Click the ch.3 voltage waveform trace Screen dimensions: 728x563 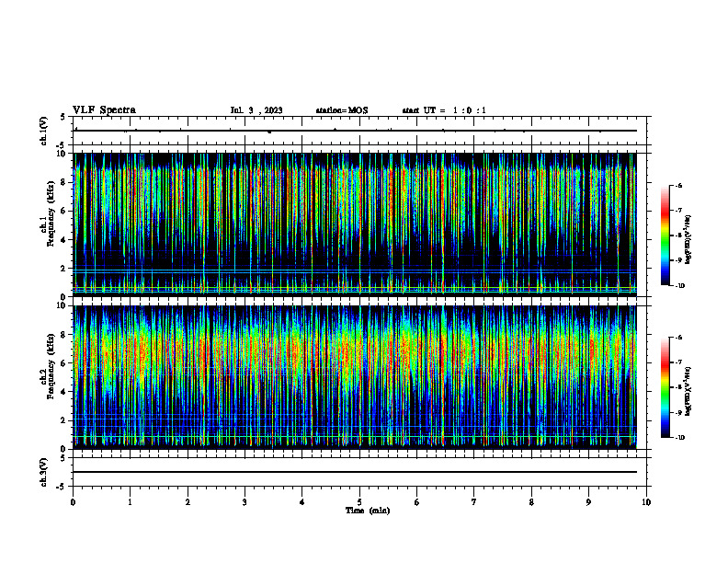coord(355,472)
